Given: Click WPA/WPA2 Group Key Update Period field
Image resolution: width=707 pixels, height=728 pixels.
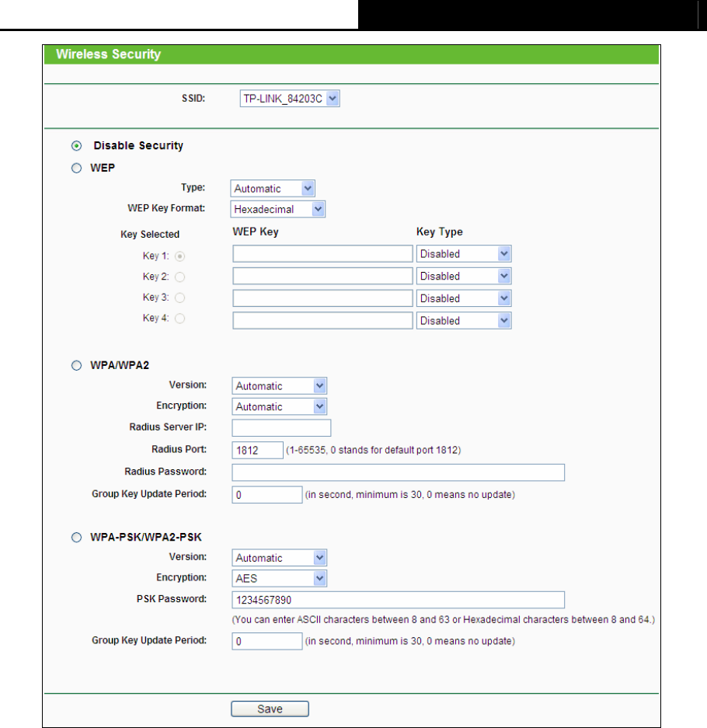Looking at the screenshot, I should point(267,494).
